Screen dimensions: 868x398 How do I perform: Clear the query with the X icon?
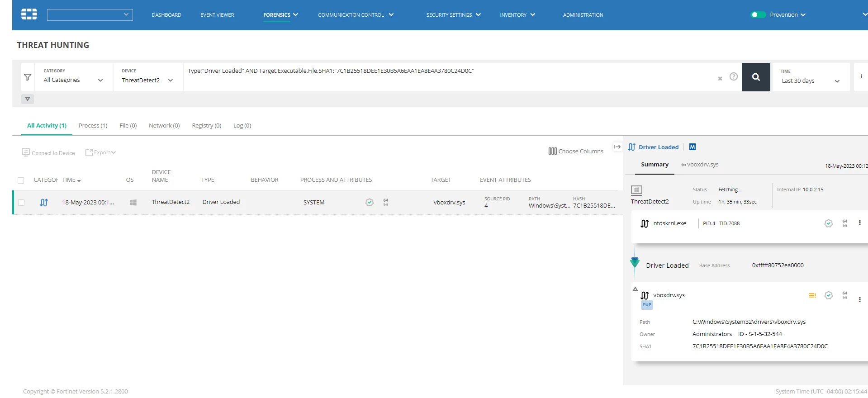click(x=720, y=79)
